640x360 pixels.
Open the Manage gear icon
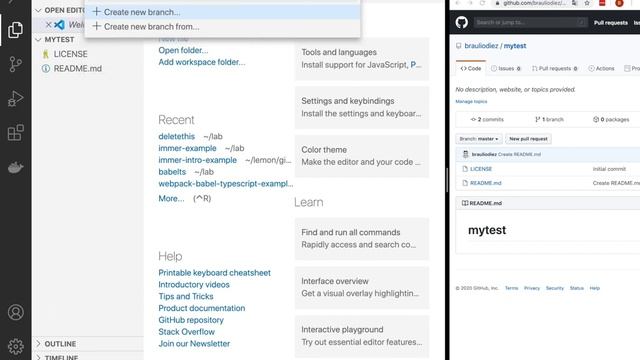pos(16,347)
